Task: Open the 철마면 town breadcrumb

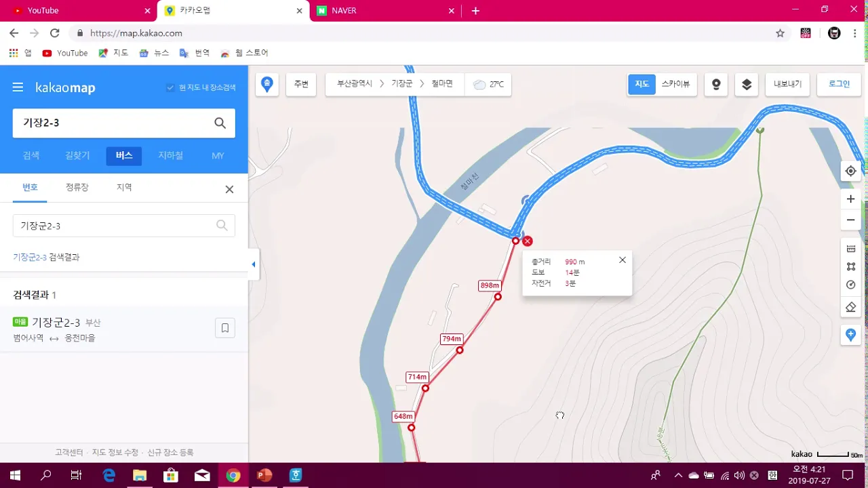Action: coord(441,84)
